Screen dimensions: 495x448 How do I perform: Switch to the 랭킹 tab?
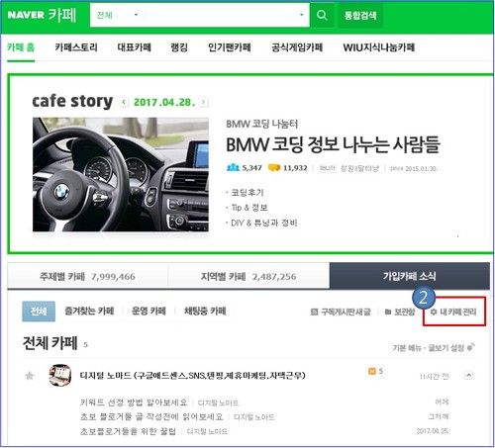179,47
